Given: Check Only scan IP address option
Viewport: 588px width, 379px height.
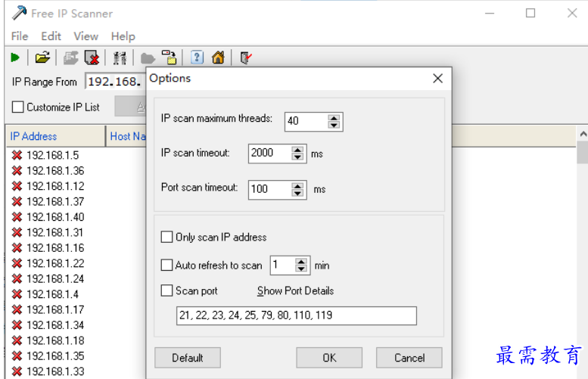Looking at the screenshot, I should [166, 237].
